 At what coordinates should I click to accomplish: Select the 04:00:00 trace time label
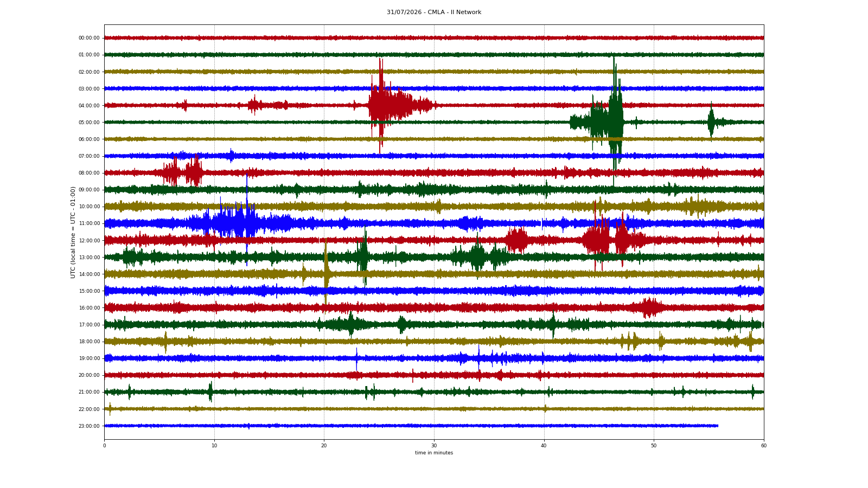89,105
